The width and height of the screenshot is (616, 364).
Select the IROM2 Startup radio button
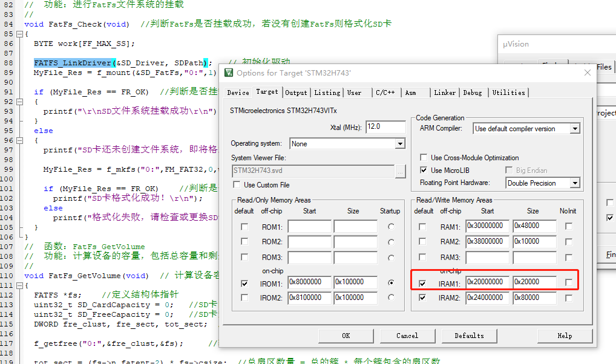[391, 297]
